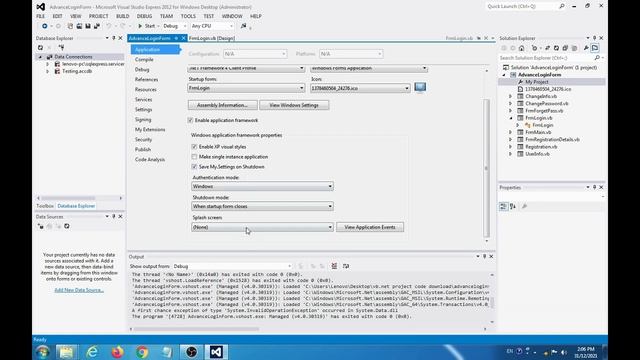Click Clear All icon in Output toolbar
Viewport: 640px width, 360px height.
click(334, 266)
